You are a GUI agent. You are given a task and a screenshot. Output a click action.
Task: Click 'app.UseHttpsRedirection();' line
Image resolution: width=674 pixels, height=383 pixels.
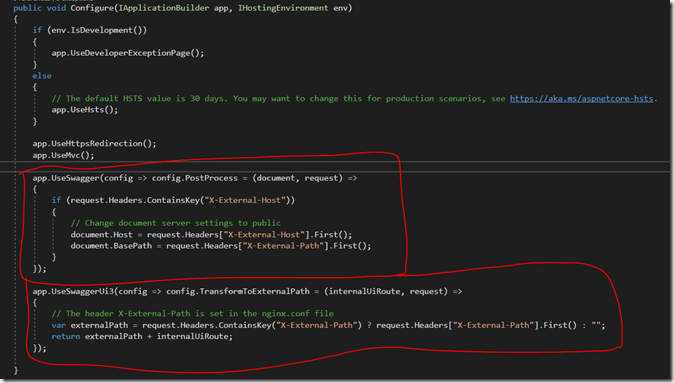point(95,144)
